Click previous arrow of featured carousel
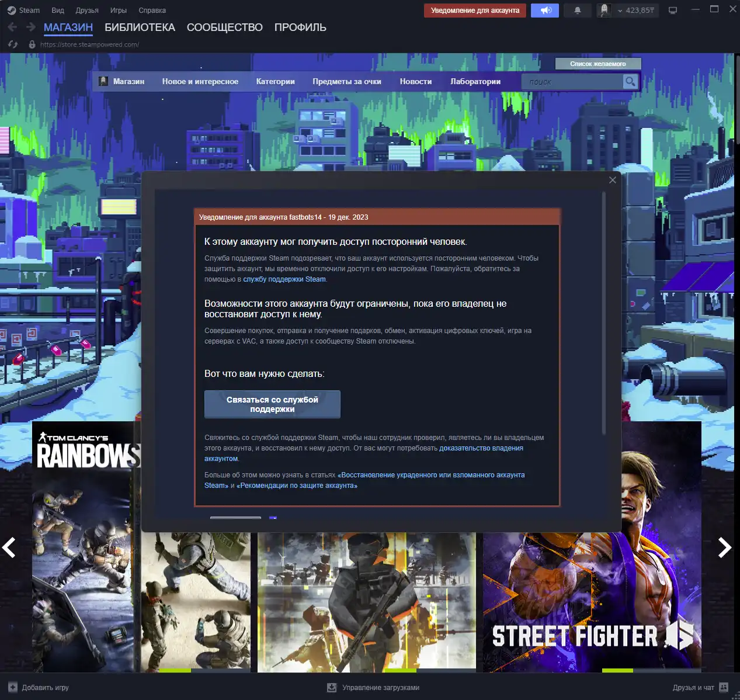Viewport: 740px width, 700px height. click(x=9, y=547)
